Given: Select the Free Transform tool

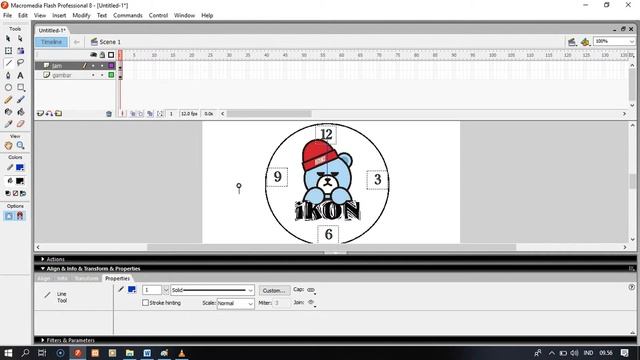Looking at the screenshot, I should pyautogui.click(x=8, y=51).
